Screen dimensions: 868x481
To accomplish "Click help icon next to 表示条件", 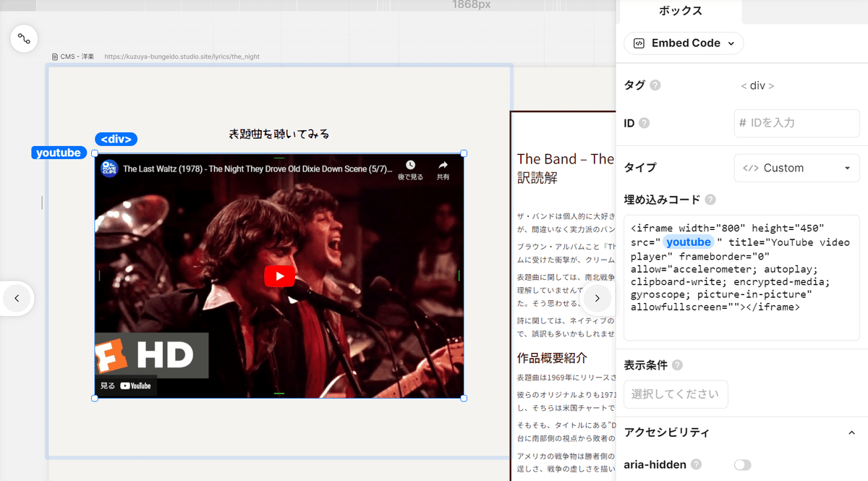I will (x=677, y=365).
